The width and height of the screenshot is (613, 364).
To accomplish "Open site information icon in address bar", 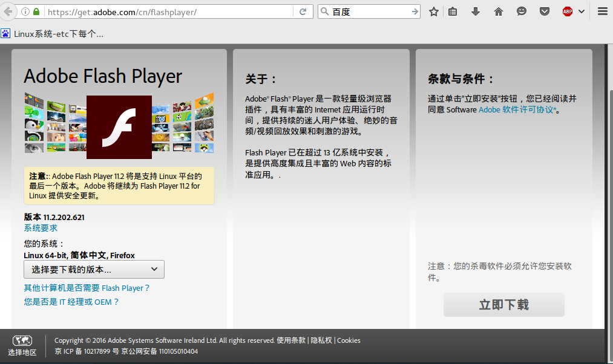I will [25, 11].
